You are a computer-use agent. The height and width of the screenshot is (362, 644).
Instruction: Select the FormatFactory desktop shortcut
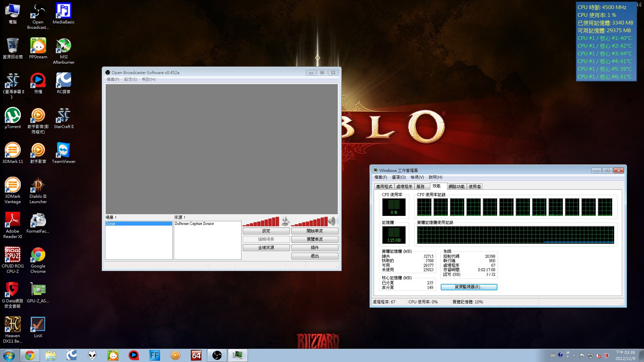point(38,223)
